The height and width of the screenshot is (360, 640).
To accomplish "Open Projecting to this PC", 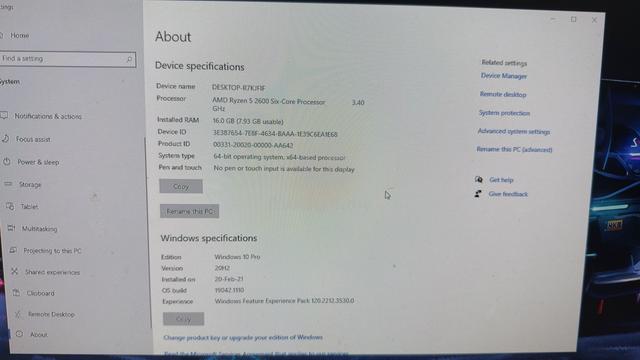I will click(x=52, y=251).
